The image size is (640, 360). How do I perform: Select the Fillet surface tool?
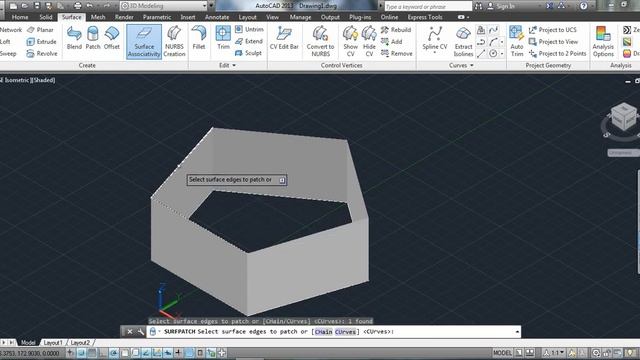pyautogui.click(x=199, y=38)
